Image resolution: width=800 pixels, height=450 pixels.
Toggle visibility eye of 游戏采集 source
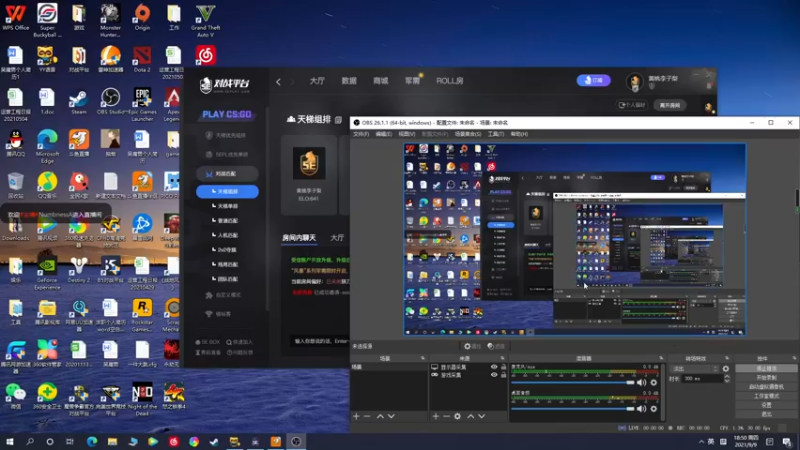click(x=494, y=374)
